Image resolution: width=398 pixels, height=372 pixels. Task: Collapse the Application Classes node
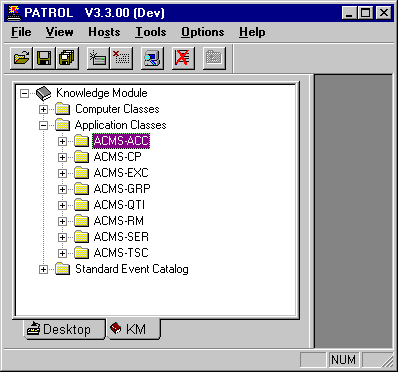[43, 125]
